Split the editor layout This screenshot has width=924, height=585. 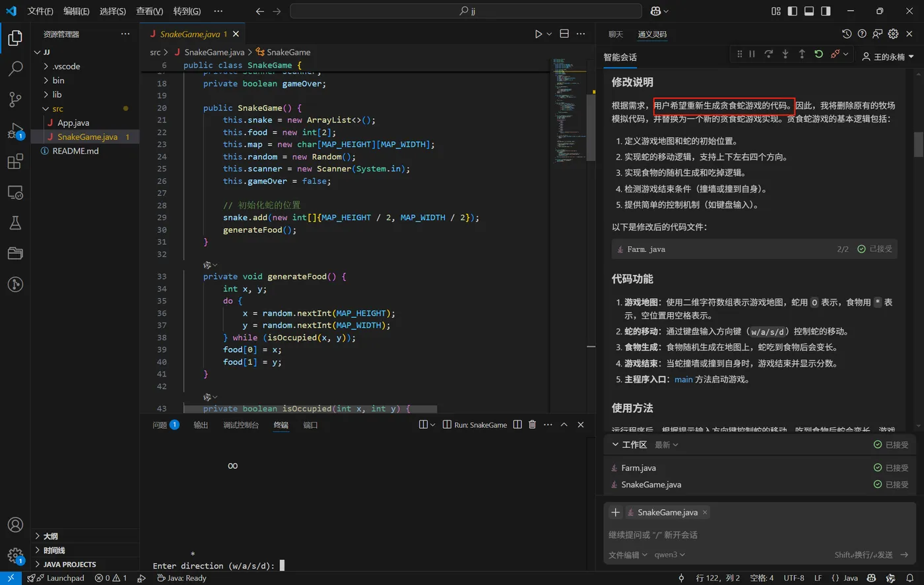(564, 34)
